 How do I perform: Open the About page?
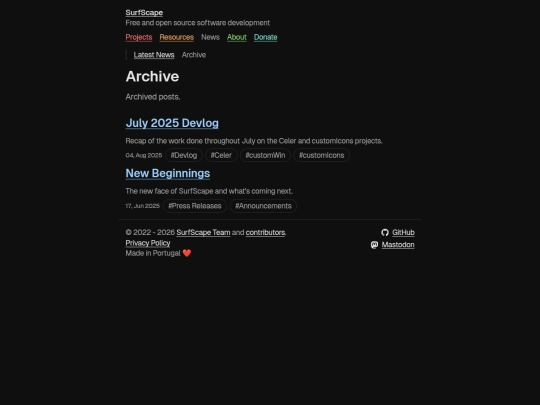[x=237, y=37]
